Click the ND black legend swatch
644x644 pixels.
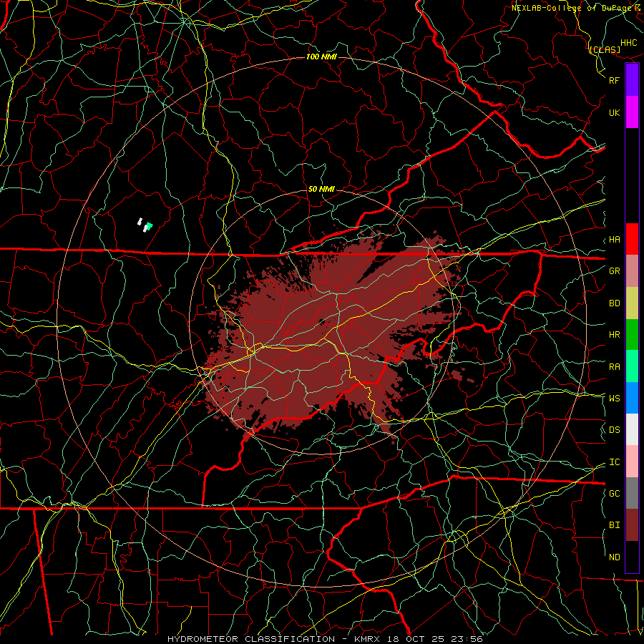tap(632, 557)
